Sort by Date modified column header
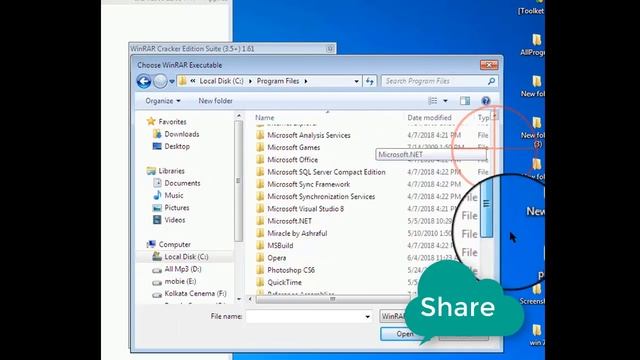640x360 pixels. coord(429,118)
